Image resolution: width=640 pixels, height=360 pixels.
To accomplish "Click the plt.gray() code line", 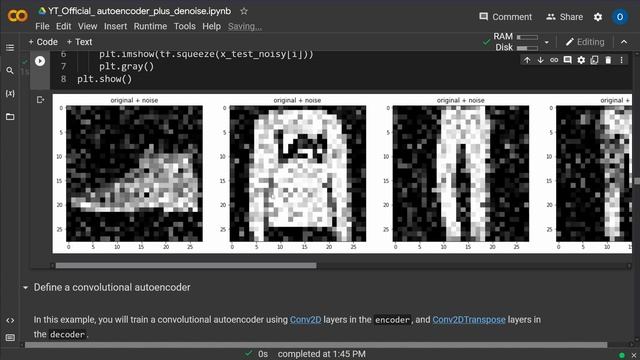I will (127, 67).
